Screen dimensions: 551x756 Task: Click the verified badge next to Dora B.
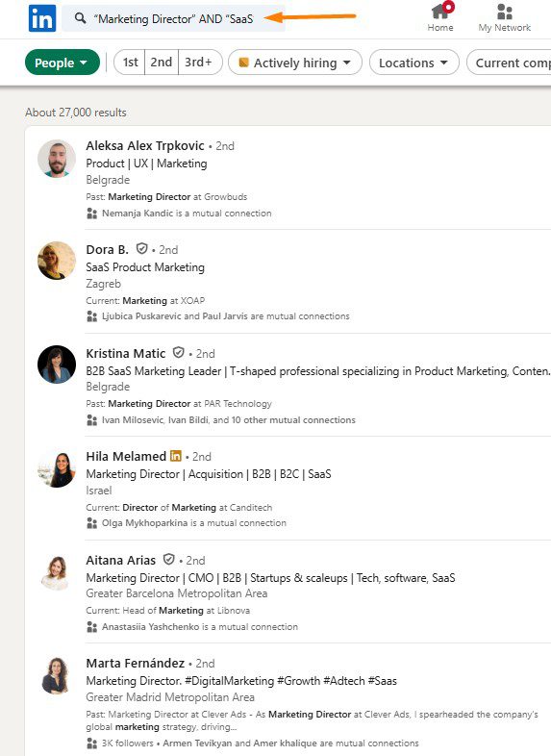coord(141,249)
